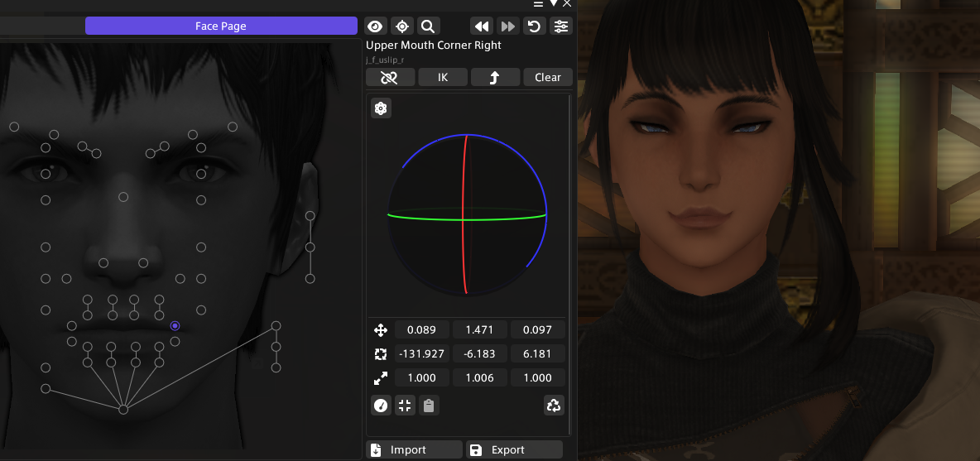Screen dimensions: 980x461
Task: Click the green ring of rotation gizmo
Action: pyautogui.click(x=425, y=217)
